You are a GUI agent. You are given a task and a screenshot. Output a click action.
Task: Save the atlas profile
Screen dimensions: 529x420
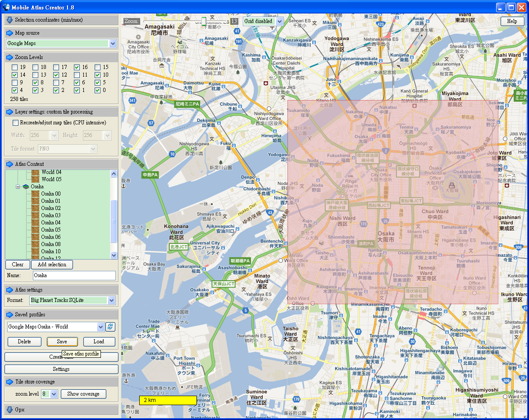pos(62,342)
